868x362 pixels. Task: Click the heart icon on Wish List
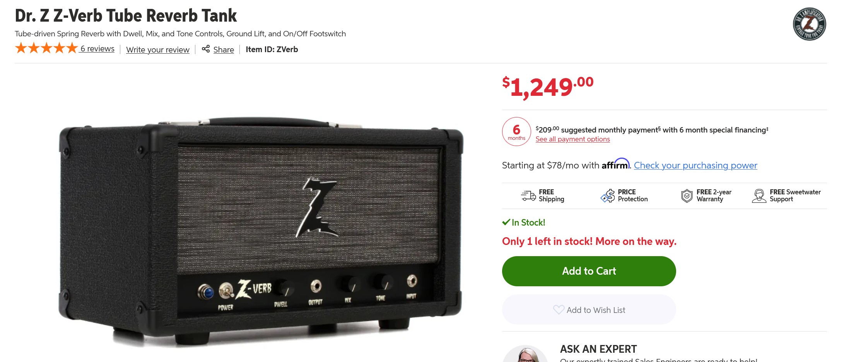(559, 310)
